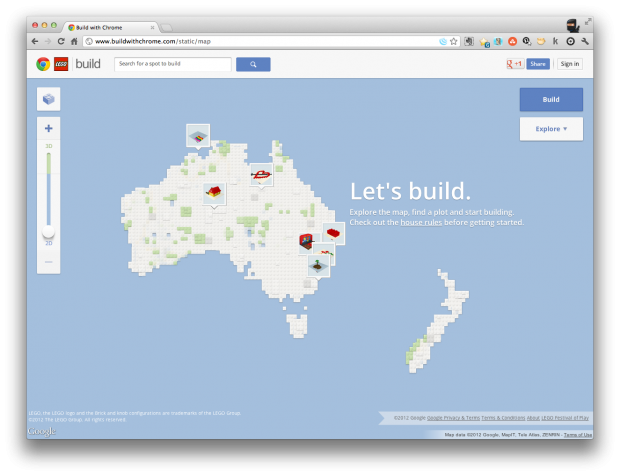Screen dimensions: 620x476
Task: Click the Google +1 button
Action: click(515, 64)
